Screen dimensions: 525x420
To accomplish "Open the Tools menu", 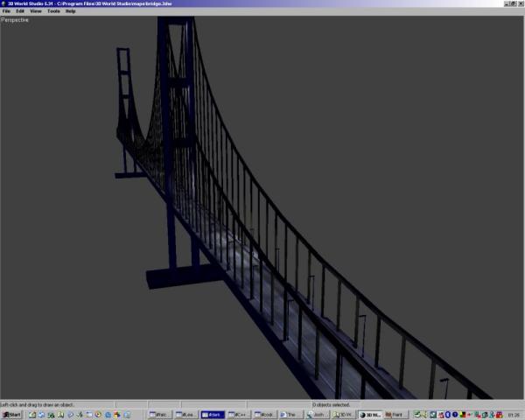I will pyautogui.click(x=53, y=11).
